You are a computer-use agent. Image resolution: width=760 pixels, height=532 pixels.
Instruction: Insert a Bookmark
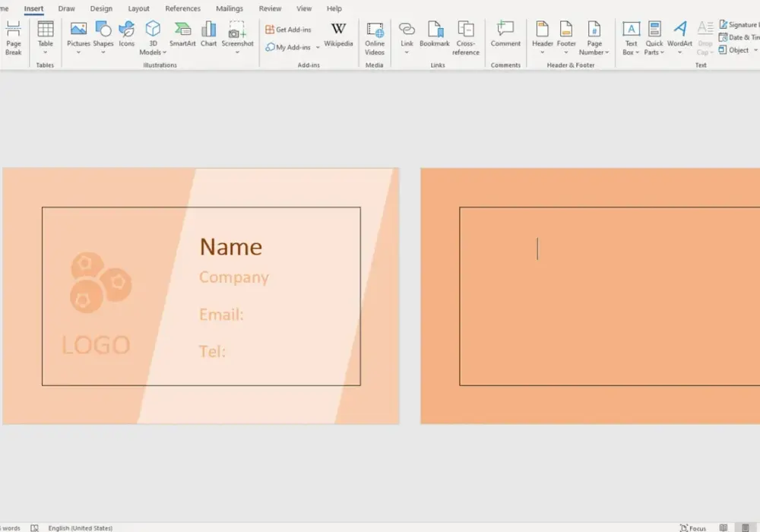coord(435,34)
